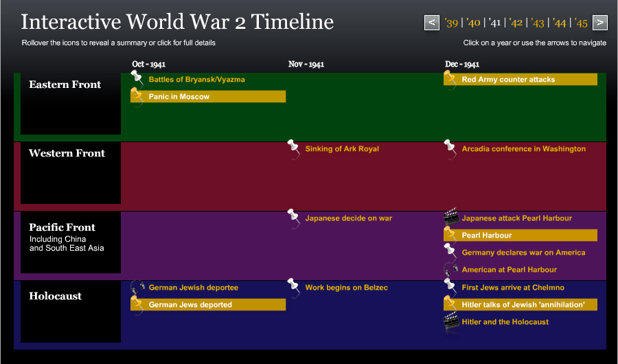
Task: Click the pushpin icon for Japanese decide on war
Action: point(294,218)
